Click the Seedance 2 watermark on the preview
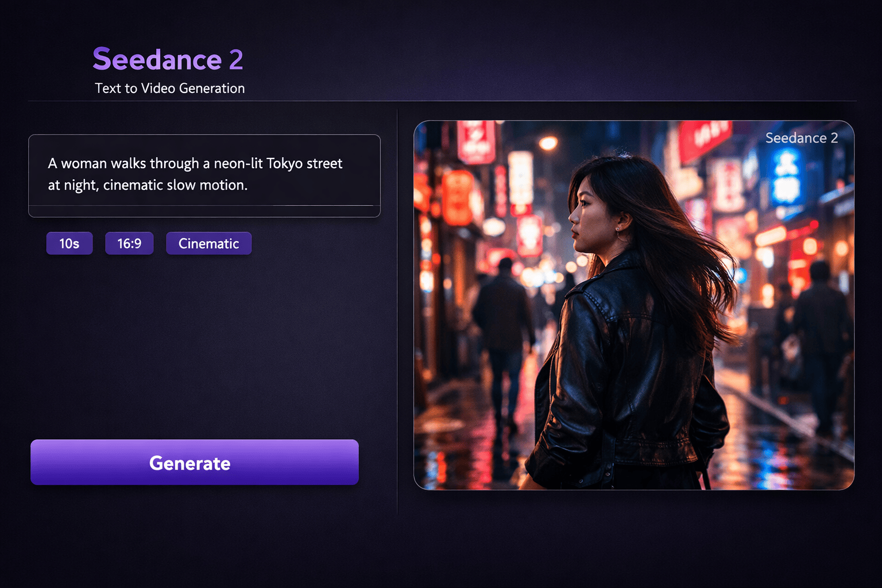This screenshot has width=882, height=588. point(802,138)
